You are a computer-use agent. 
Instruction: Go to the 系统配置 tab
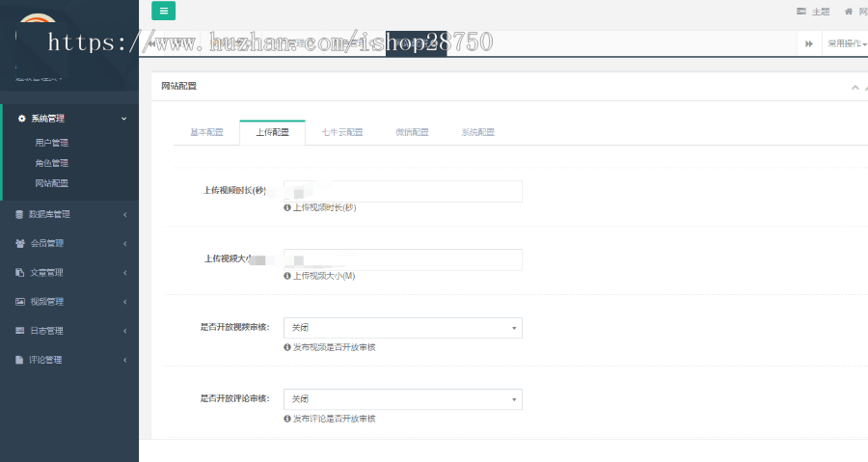tap(477, 132)
